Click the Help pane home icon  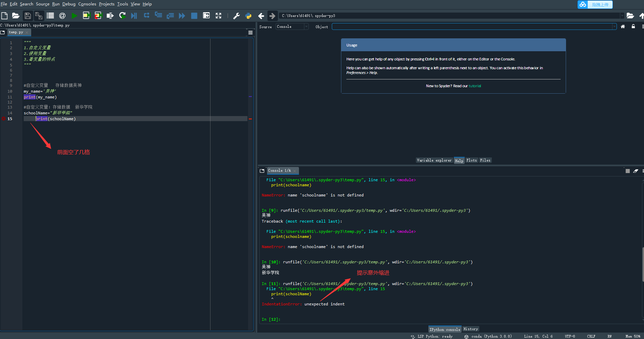click(623, 26)
